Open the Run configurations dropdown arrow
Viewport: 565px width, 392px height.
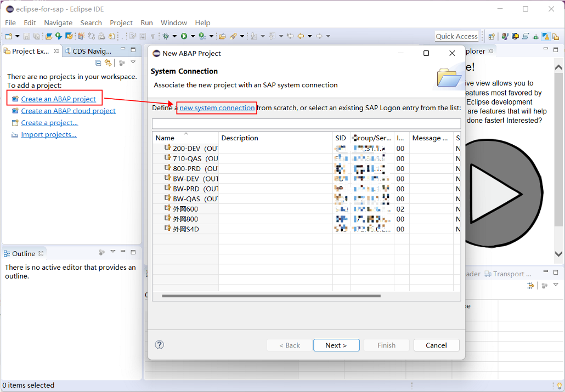click(193, 36)
